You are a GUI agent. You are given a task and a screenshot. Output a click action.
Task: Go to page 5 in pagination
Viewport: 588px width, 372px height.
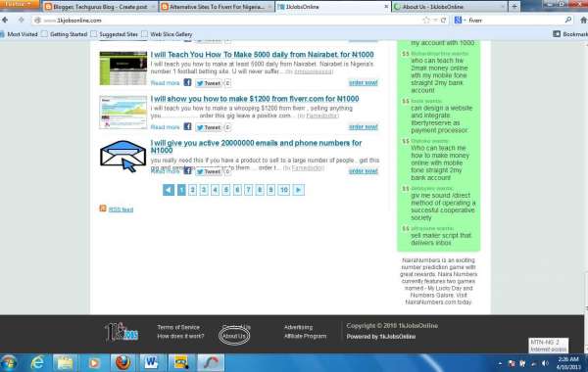(x=226, y=190)
